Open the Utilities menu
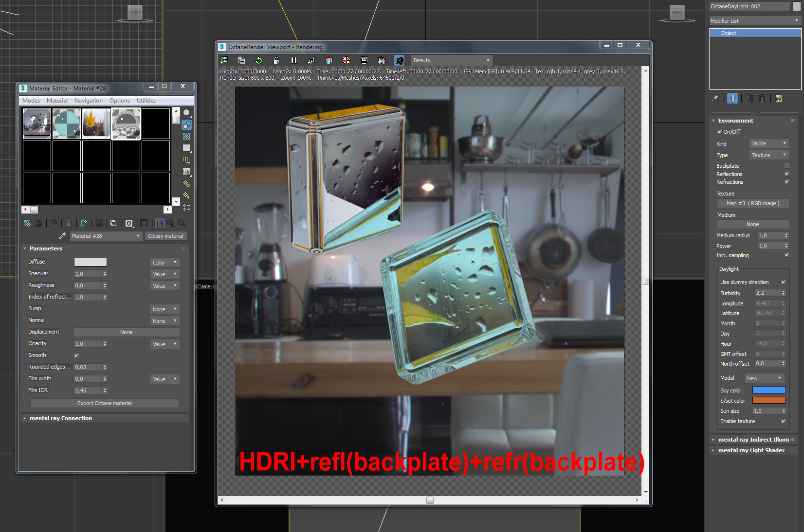The height and width of the screenshot is (532, 804). click(x=146, y=101)
